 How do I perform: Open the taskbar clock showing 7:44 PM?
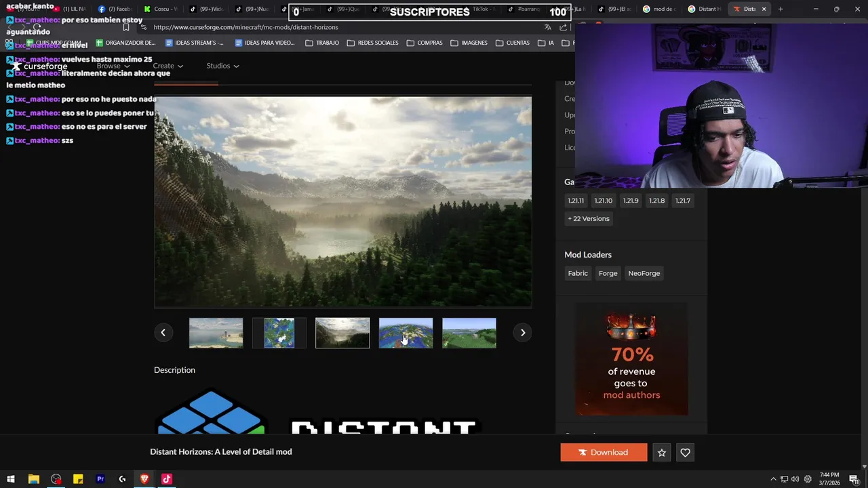tap(829, 479)
